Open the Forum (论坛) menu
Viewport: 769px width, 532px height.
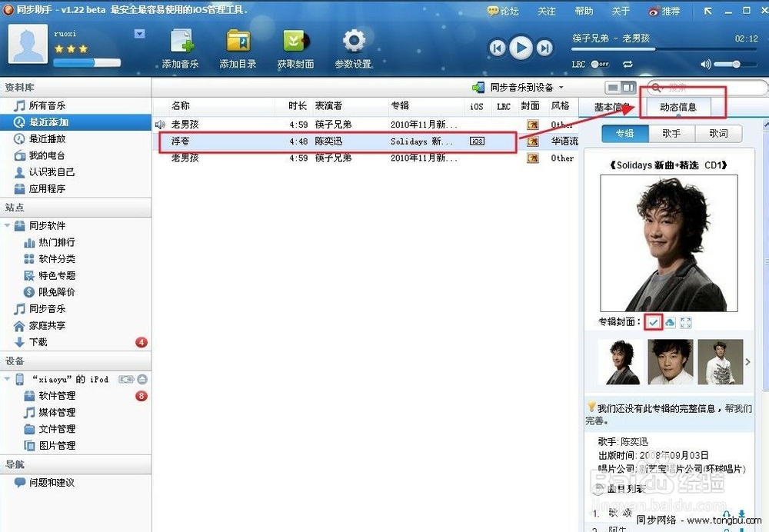tap(503, 12)
